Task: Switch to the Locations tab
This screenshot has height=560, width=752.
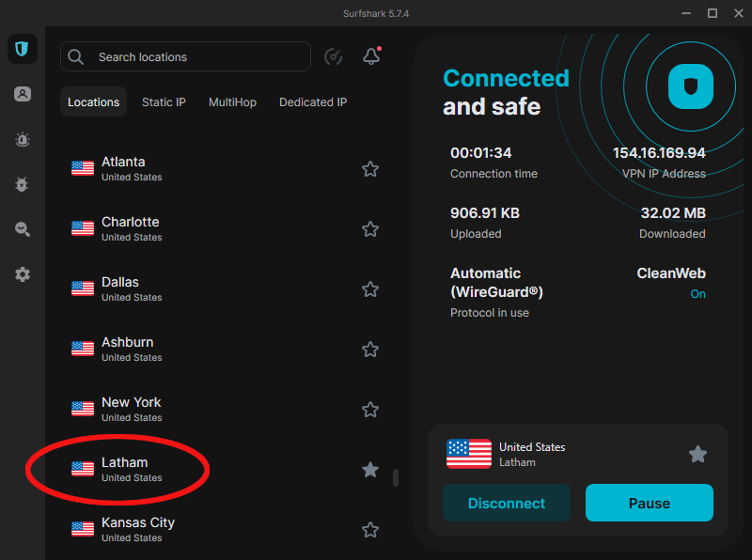Action: click(93, 101)
